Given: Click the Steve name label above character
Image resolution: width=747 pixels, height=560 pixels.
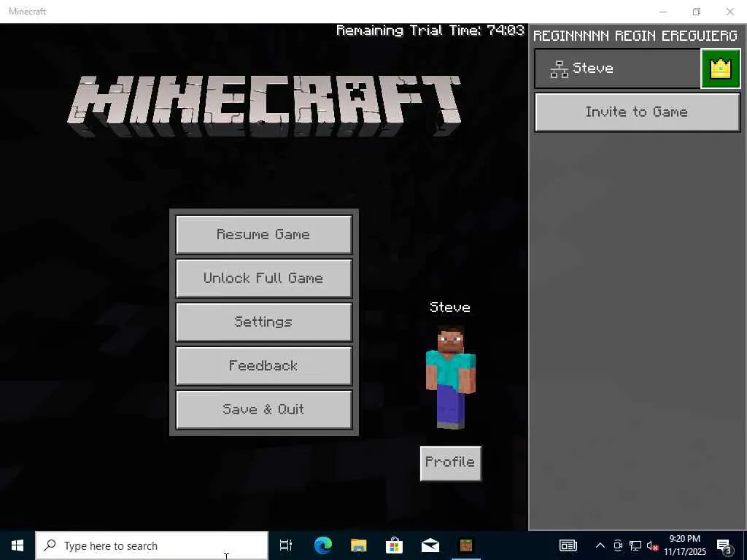Looking at the screenshot, I should point(450,307).
